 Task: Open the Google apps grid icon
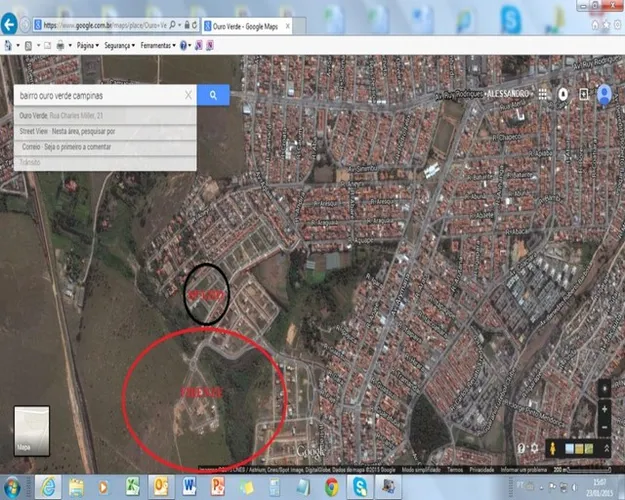[x=542, y=94]
